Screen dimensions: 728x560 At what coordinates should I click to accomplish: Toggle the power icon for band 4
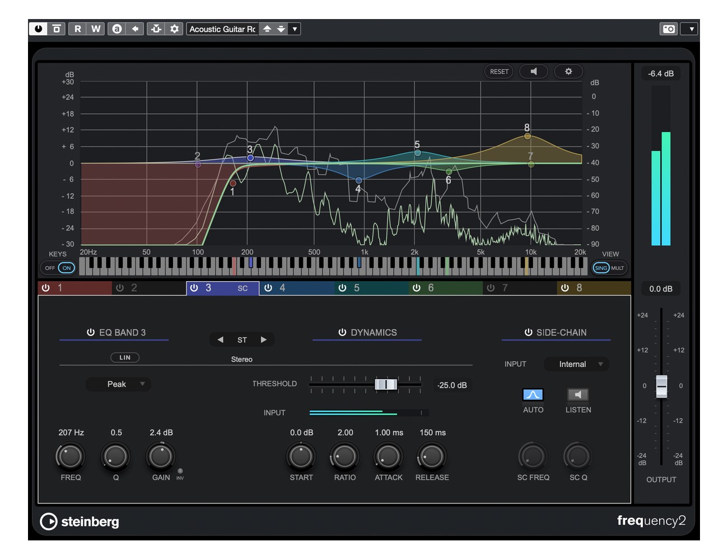(x=268, y=288)
